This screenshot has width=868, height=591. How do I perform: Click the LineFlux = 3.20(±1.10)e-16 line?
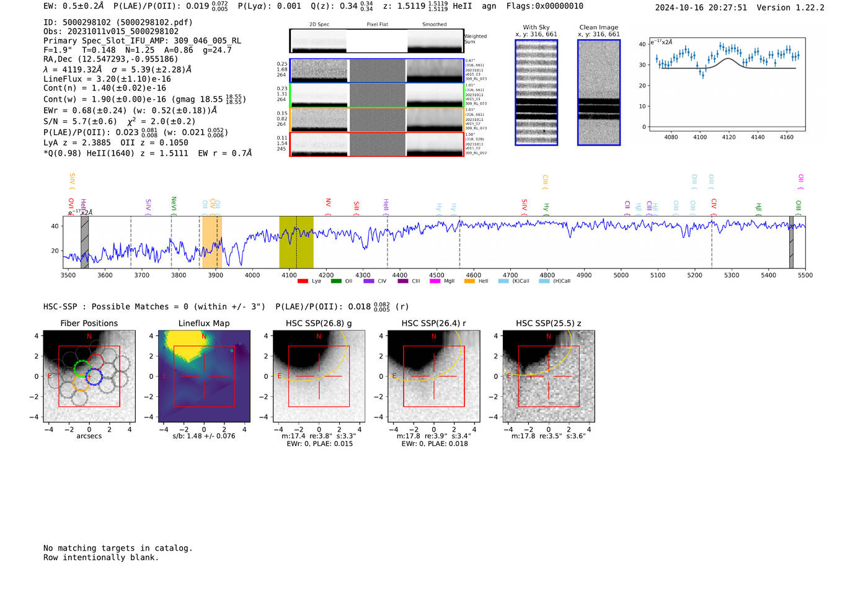click(x=107, y=79)
